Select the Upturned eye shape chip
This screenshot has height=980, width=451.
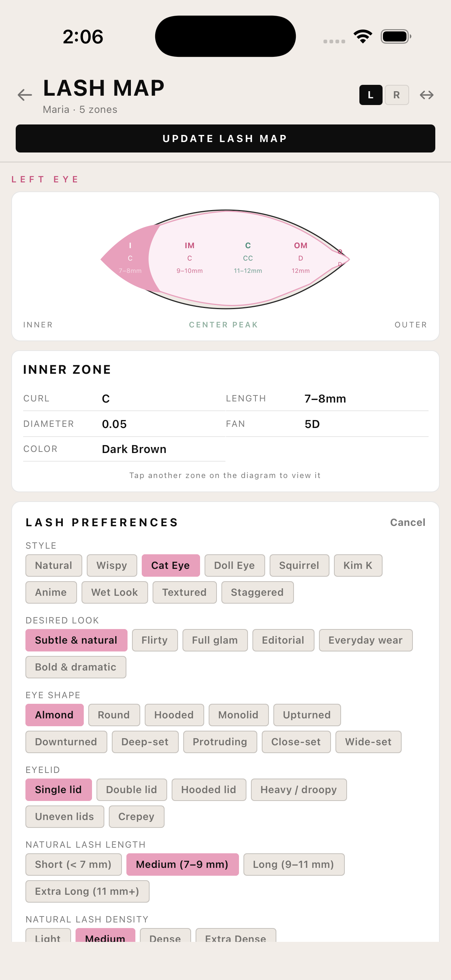tap(307, 715)
